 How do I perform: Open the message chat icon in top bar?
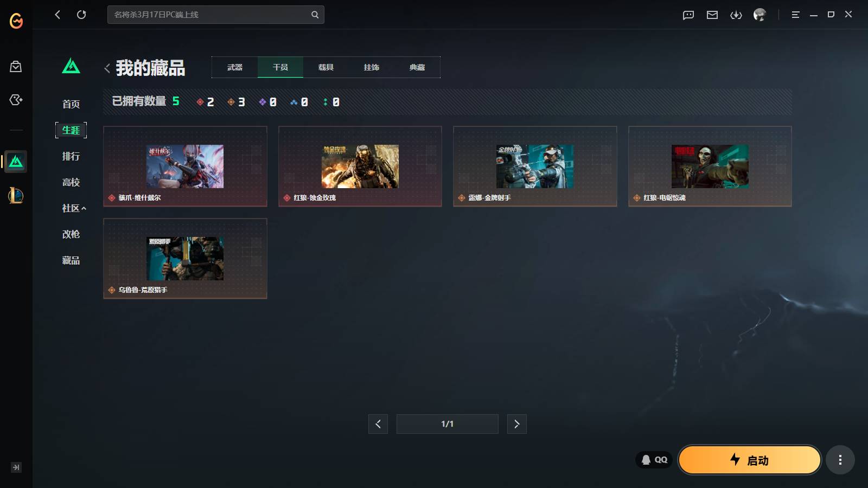click(x=688, y=15)
